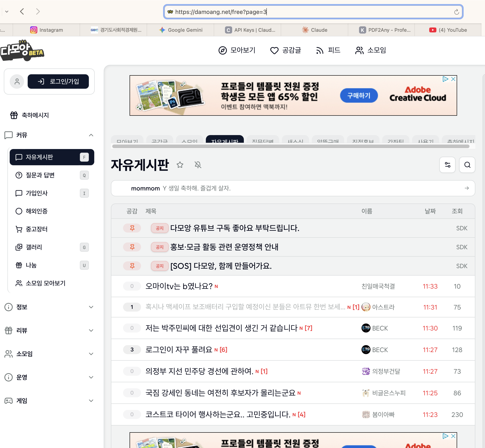This screenshot has height=448, width=485.
Task: Open post about 맥세이프 보조배터리
Action: (245, 307)
